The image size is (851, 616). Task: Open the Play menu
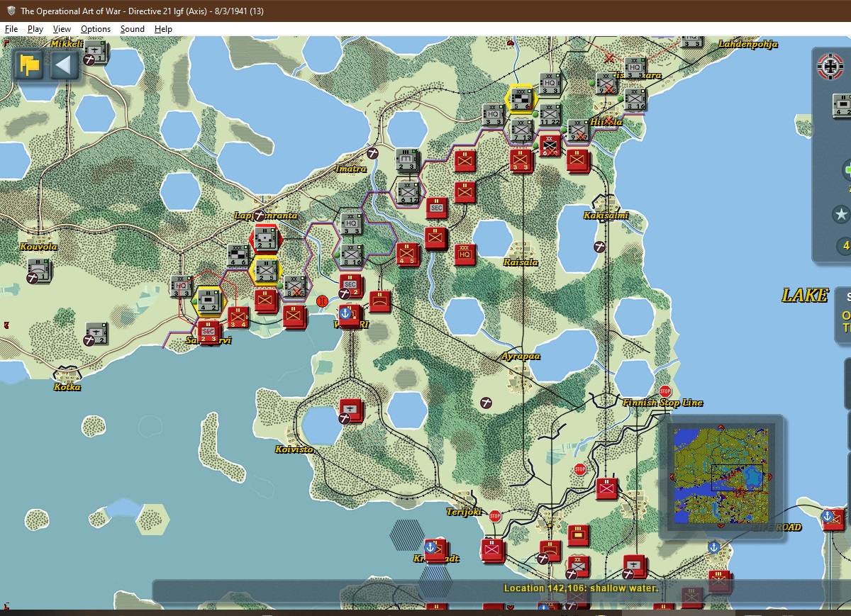(35, 29)
